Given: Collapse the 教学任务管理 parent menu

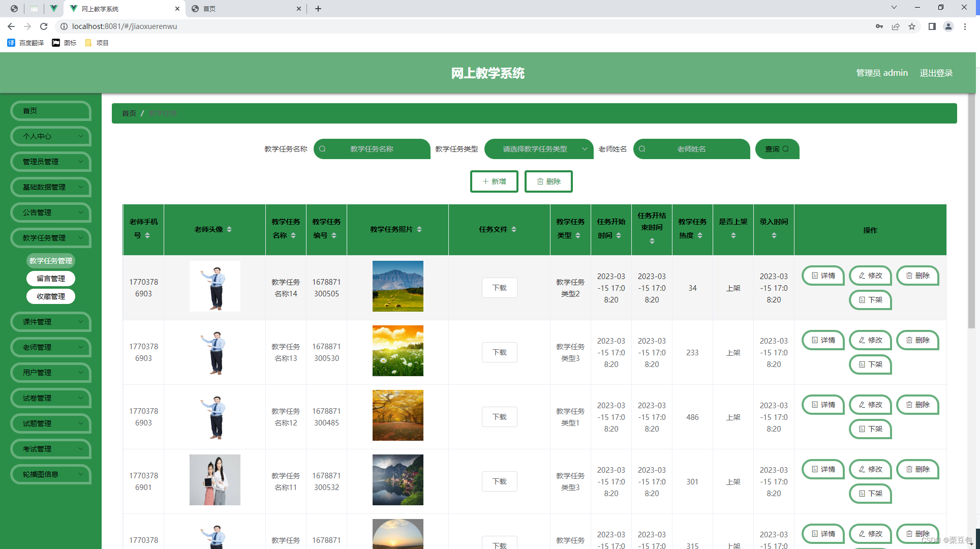Looking at the screenshot, I should tap(51, 238).
